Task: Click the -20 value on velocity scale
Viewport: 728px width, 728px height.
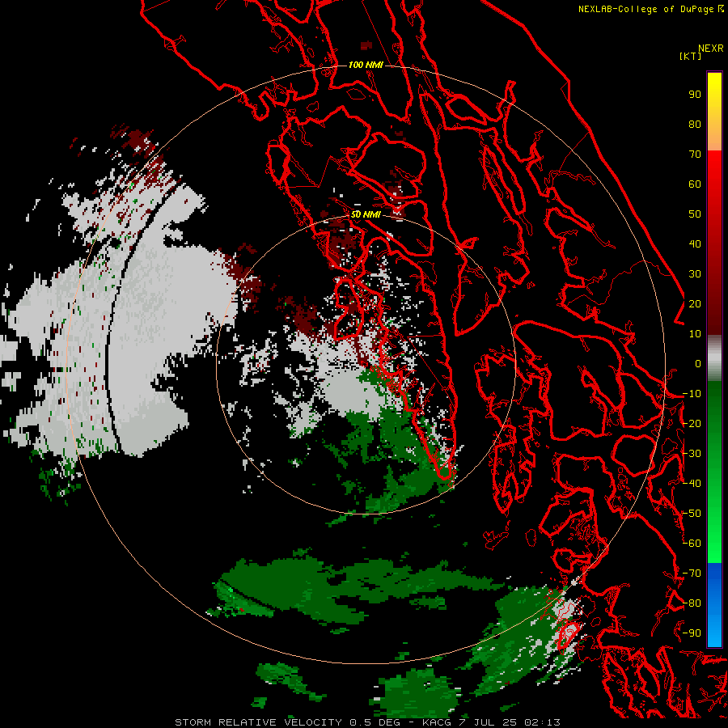Action: point(692,423)
